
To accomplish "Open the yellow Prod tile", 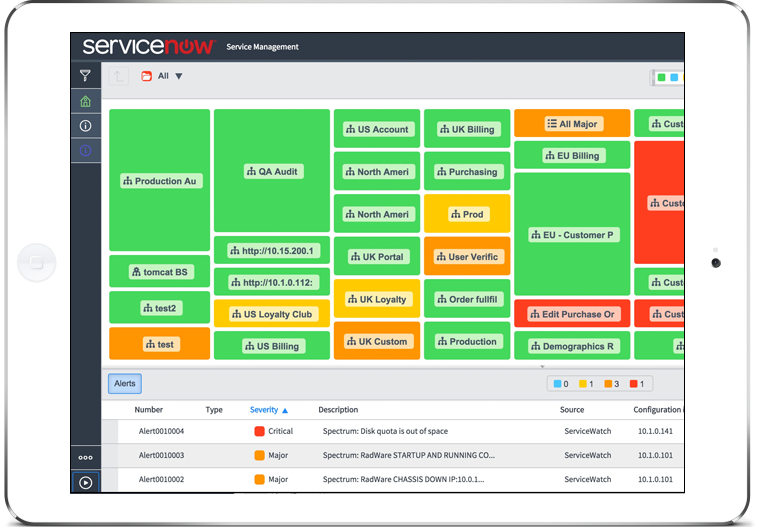I will click(x=467, y=214).
